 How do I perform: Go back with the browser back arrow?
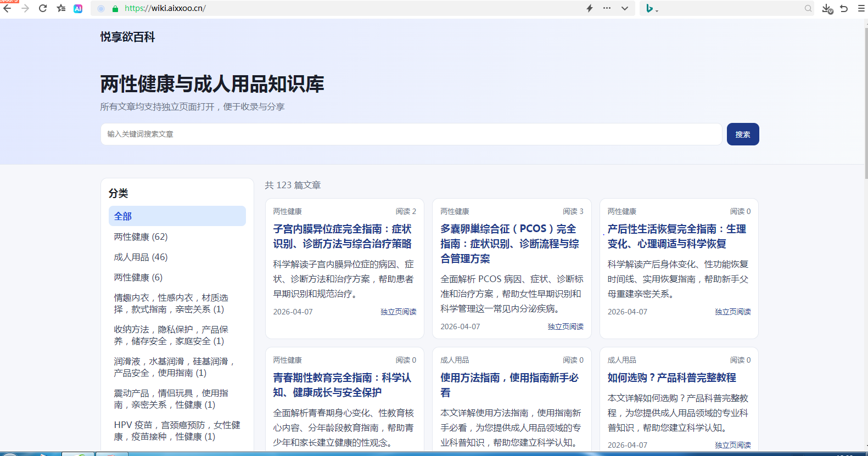[x=7, y=8]
